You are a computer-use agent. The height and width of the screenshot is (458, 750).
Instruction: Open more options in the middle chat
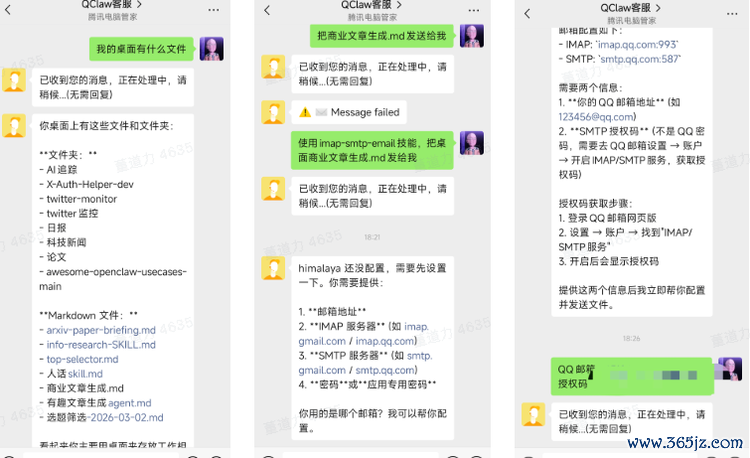coord(474,10)
